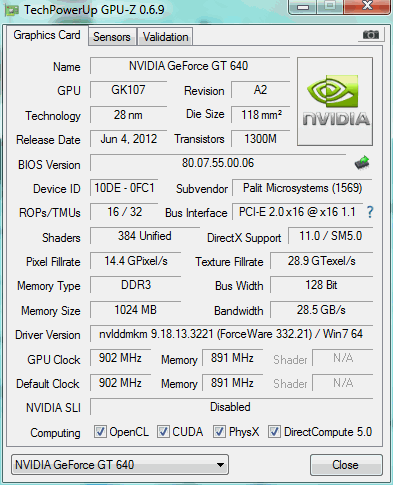Click the Close button
Screen dimensions: 393x485
[346, 465]
